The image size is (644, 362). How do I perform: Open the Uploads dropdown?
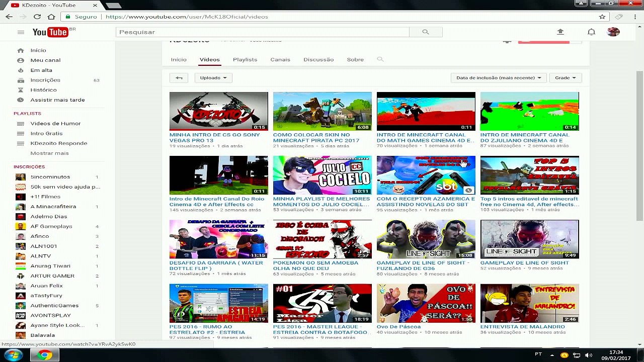point(213,77)
